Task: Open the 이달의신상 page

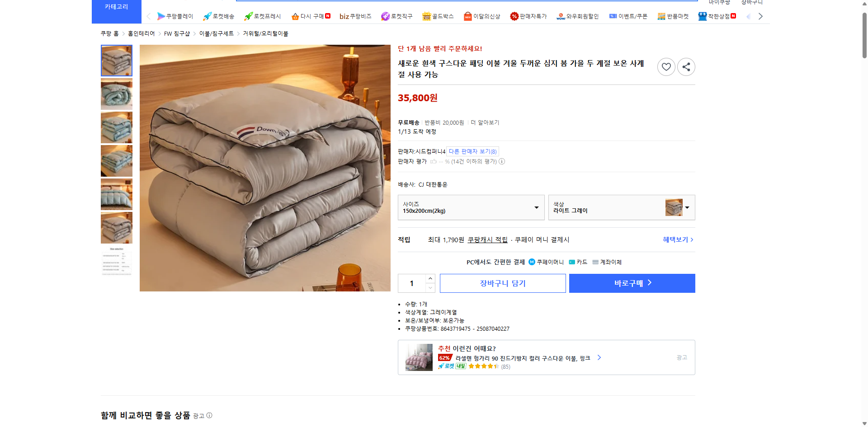Action: click(x=482, y=16)
